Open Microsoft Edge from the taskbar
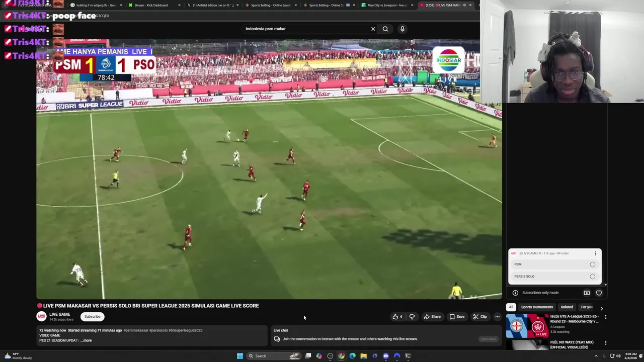The image size is (644, 362). [x=352, y=356]
